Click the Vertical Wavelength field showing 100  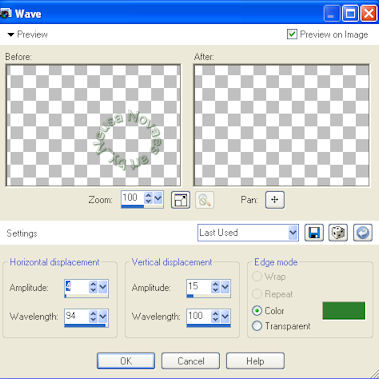pyautogui.click(x=199, y=316)
